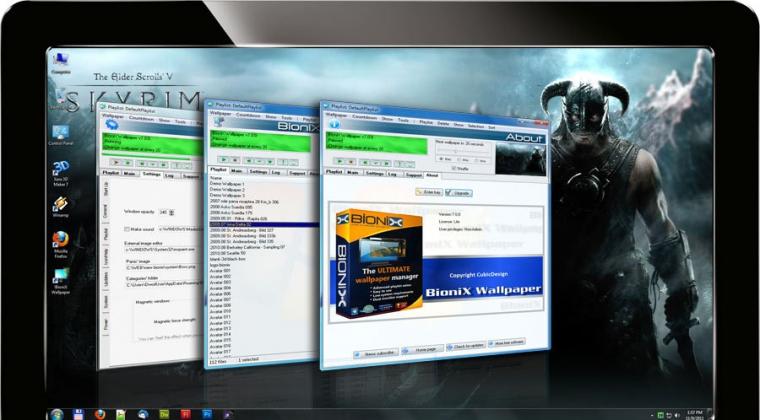
Task: Click Play in the middle playlist window
Action: tap(223, 159)
